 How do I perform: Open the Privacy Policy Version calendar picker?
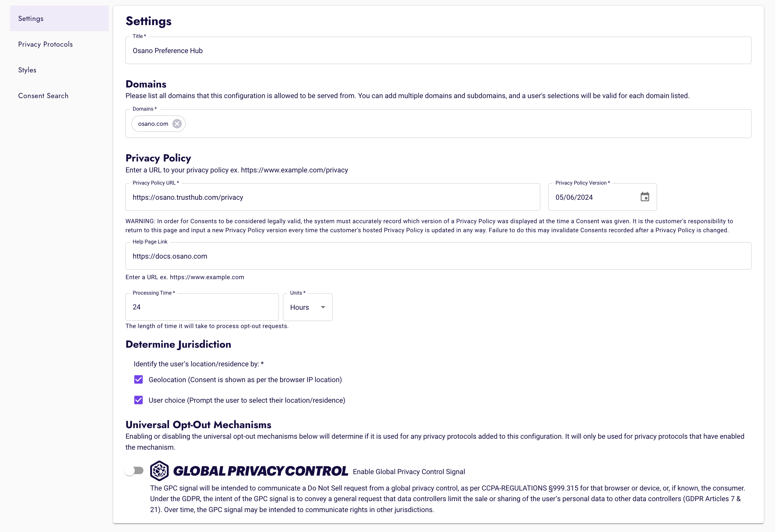[645, 197]
